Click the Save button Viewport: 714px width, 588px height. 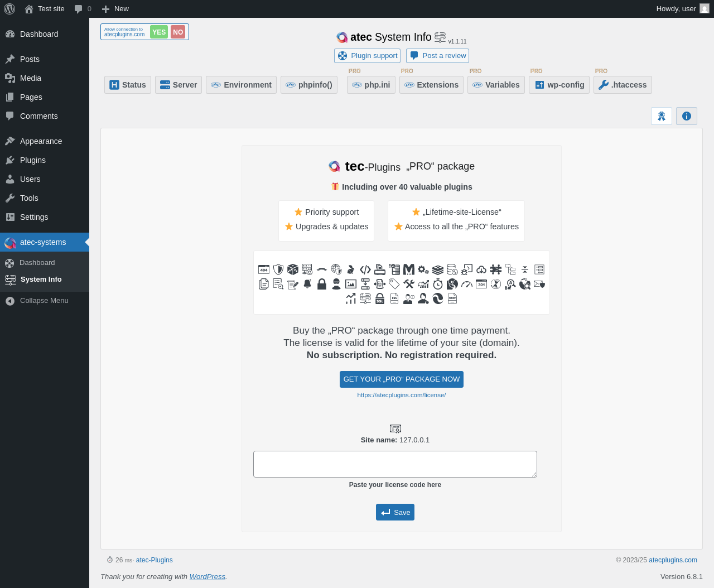point(395,512)
